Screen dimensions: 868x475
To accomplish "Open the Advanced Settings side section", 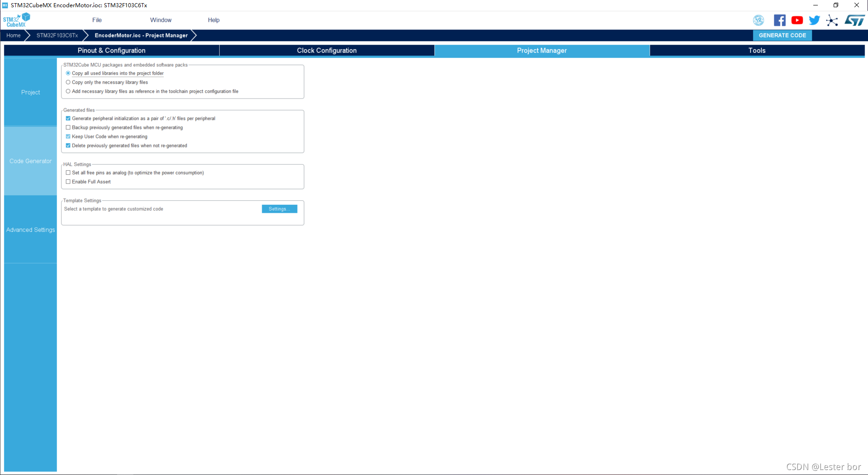I will click(x=31, y=230).
